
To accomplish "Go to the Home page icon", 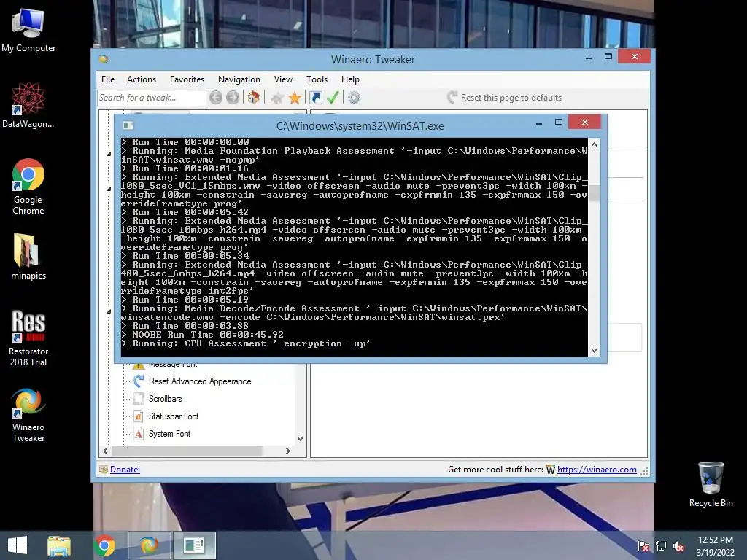I will click(x=253, y=98).
